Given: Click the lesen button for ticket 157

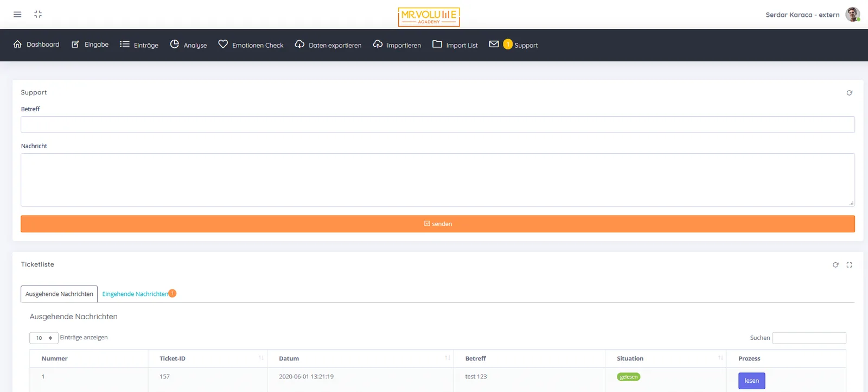Looking at the screenshot, I should pyautogui.click(x=752, y=381).
